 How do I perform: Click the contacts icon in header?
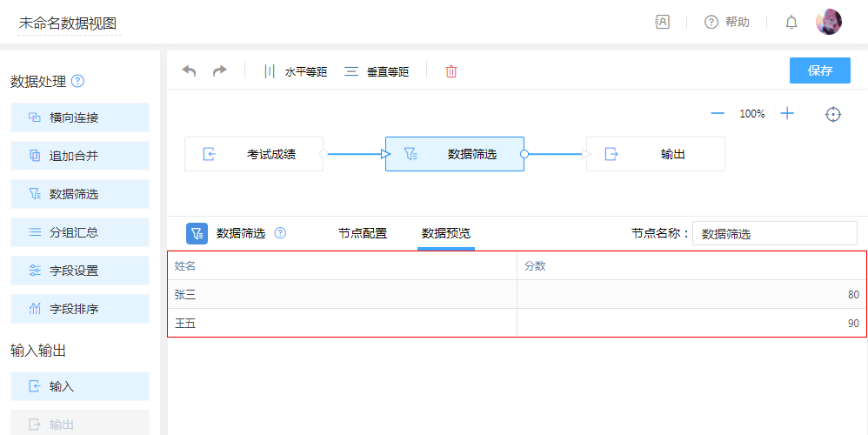pos(663,23)
